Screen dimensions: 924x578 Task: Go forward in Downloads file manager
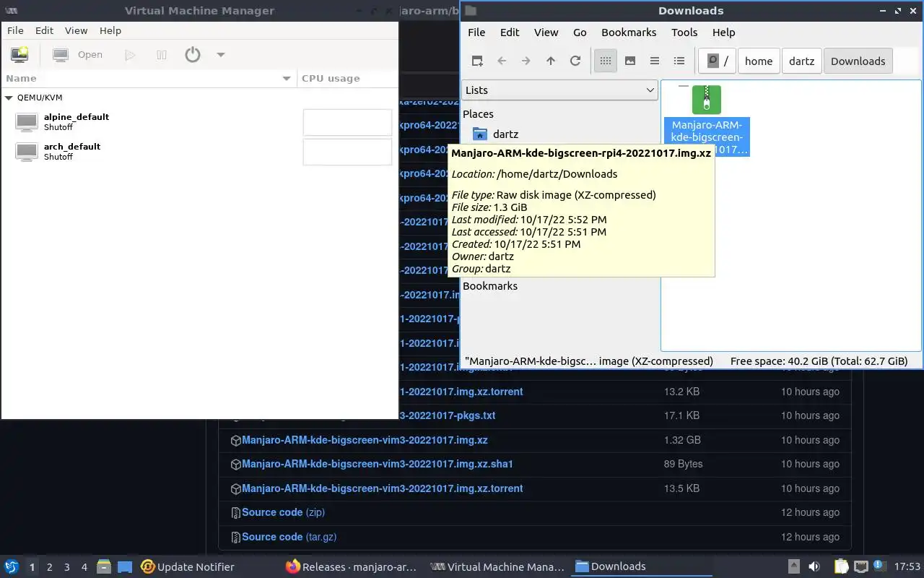pyautogui.click(x=526, y=61)
